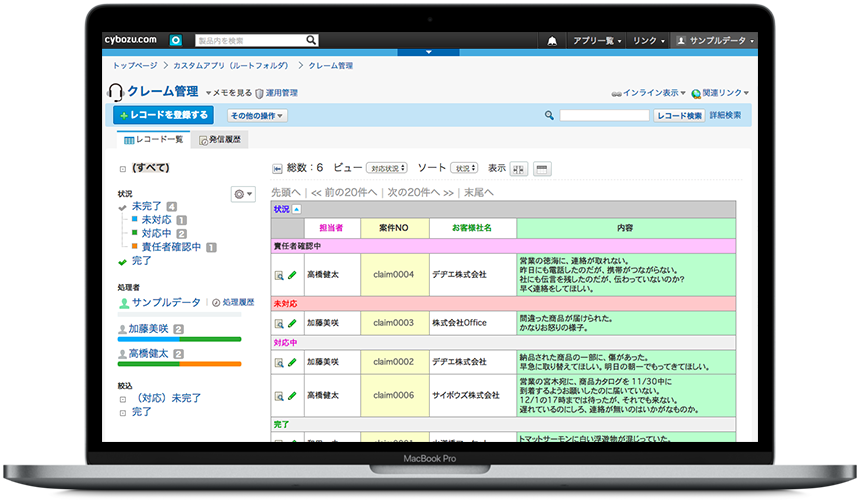860x500 pixels.
Task: Open the ソート dropdown showing 状況
Action: 464,168
